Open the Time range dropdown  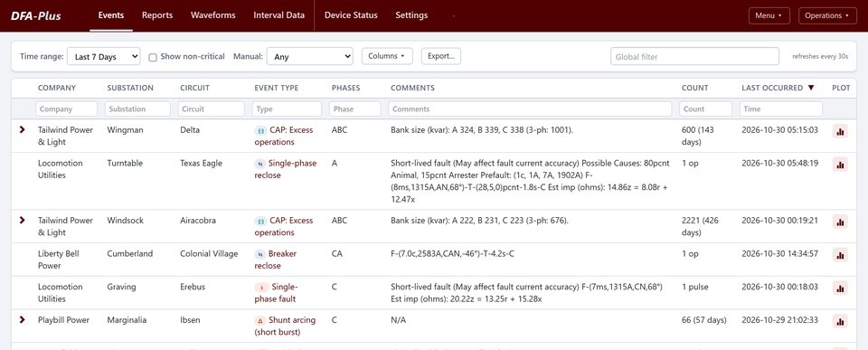(x=103, y=56)
